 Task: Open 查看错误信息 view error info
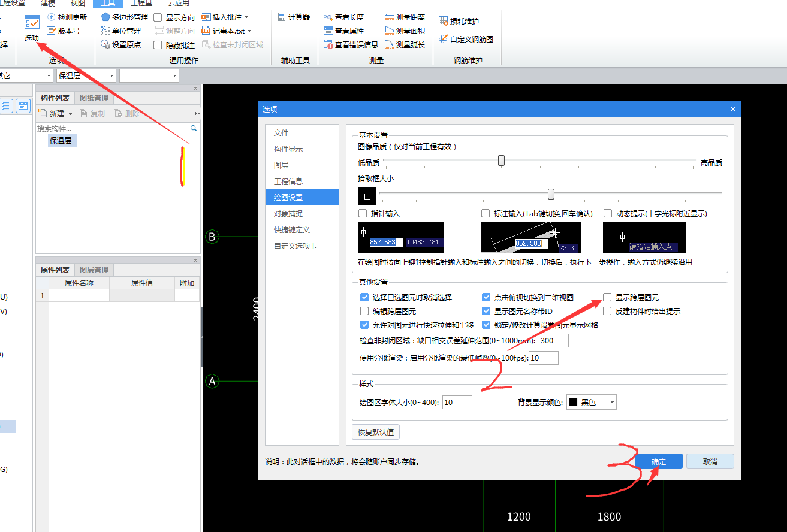point(351,44)
